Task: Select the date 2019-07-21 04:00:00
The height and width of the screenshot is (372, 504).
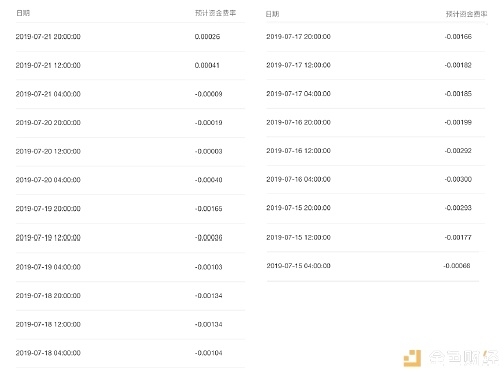Action: pyautogui.click(x=48, y=94)
